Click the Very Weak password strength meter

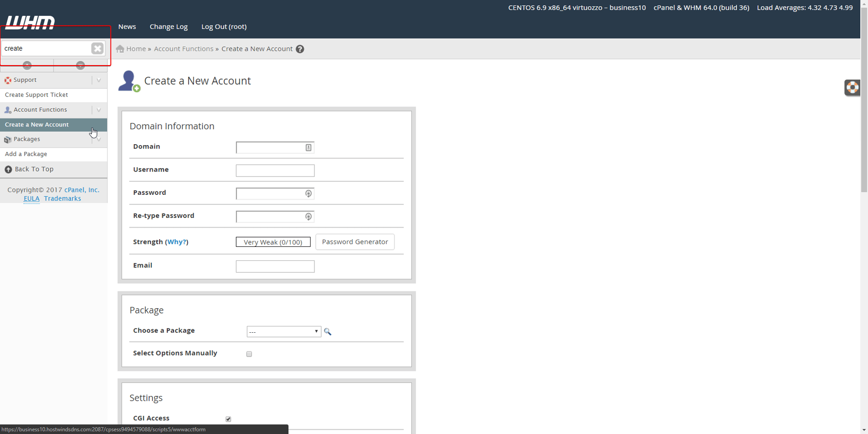click(273, 242)
